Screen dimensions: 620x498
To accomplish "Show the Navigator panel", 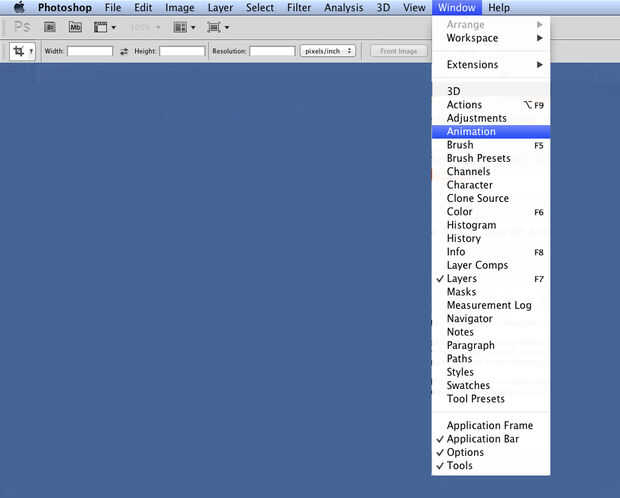I will 491,318.
